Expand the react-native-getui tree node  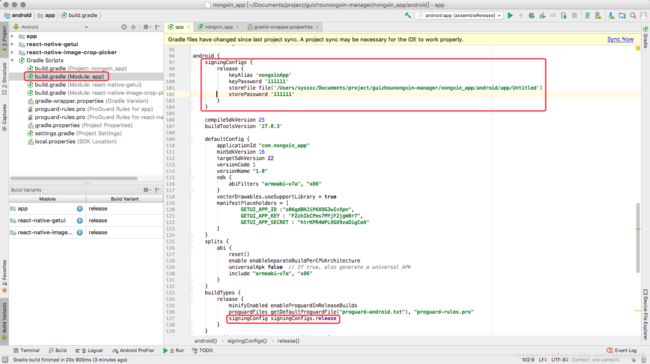(12, 44)
